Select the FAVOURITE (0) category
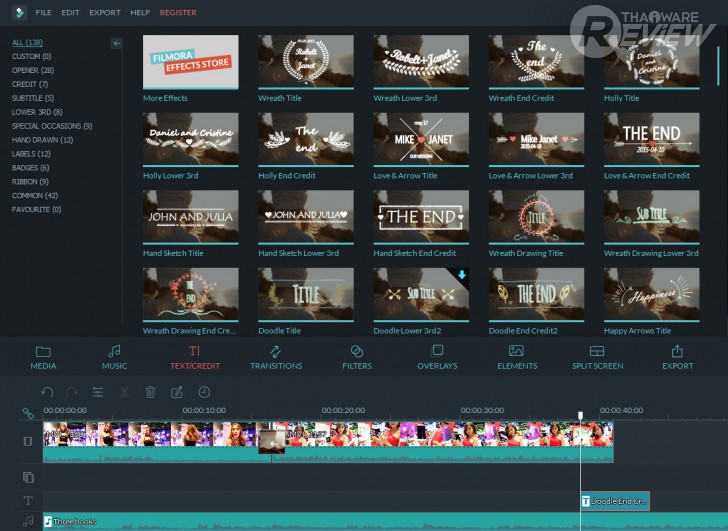Screen dimensions: 728x531 coord(36,209)
